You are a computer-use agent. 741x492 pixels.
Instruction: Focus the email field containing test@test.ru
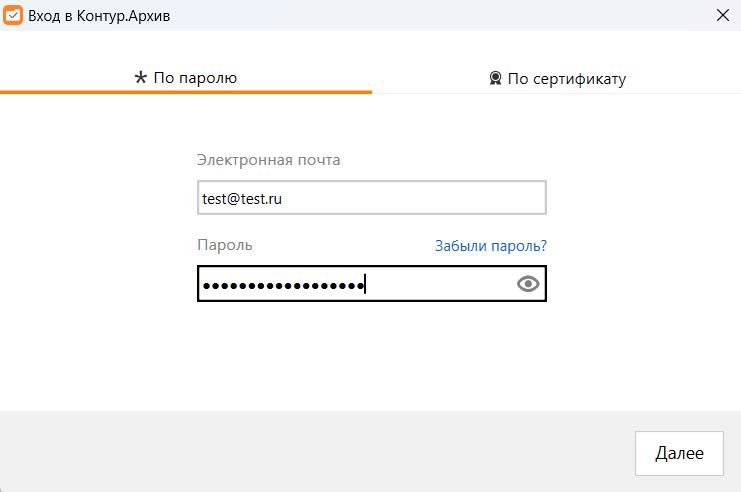coord(372,198)
